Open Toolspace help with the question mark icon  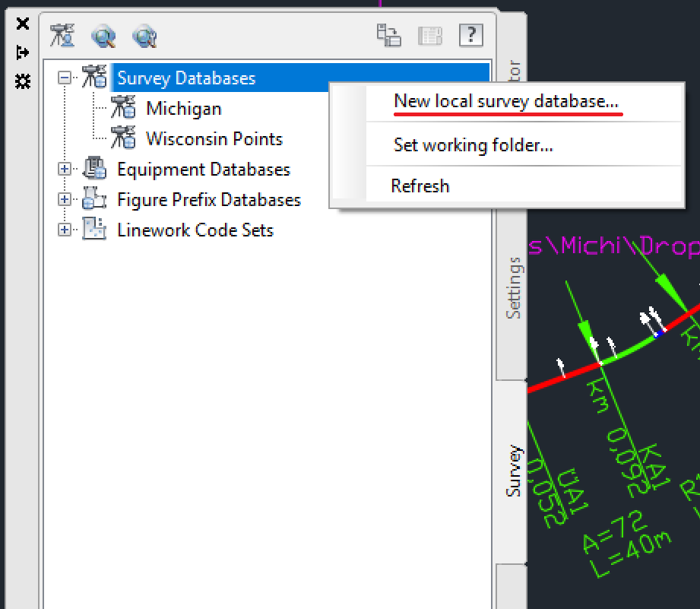coord(470,35)
